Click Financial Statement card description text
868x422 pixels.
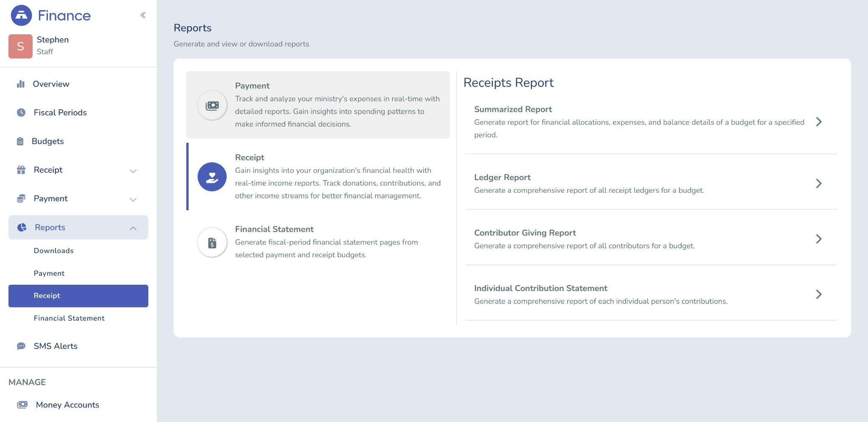tap(326, 249)
